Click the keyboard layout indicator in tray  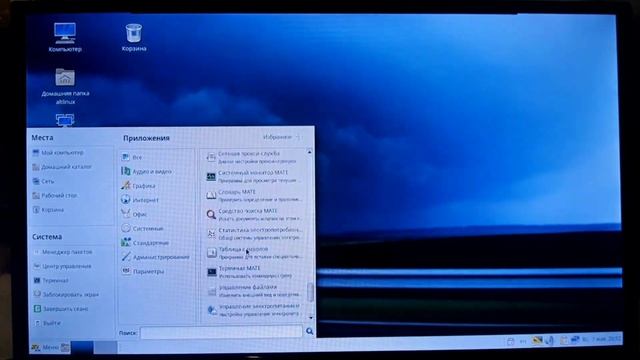[x=523, y=341]
